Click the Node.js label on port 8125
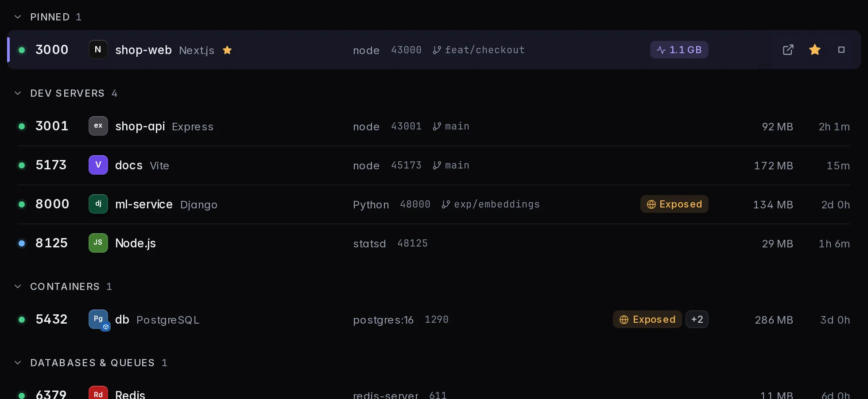This screenshot has height=399, width=868. pyautogui.click(x=136, y=243)
